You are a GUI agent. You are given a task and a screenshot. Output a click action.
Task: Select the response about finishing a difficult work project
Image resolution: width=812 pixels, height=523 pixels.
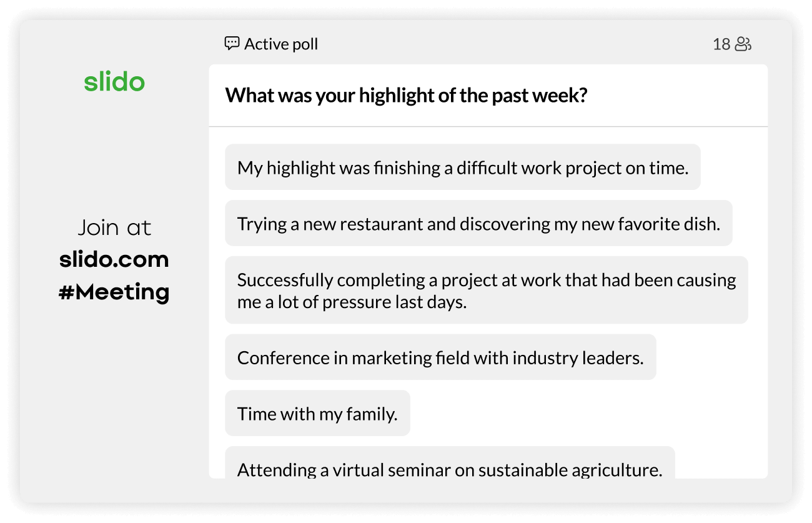click(x=462, y=167)
